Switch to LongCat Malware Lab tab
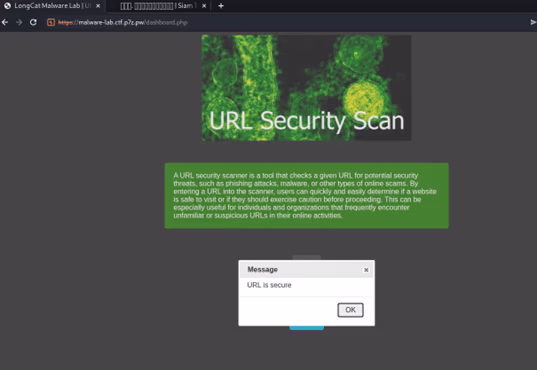 [52, 6]
